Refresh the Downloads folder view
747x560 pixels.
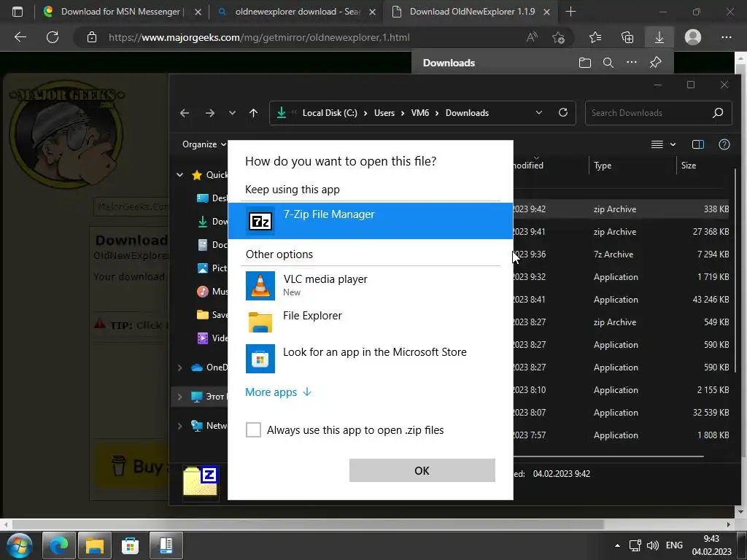pyautogui.click(x=563, y=113)
